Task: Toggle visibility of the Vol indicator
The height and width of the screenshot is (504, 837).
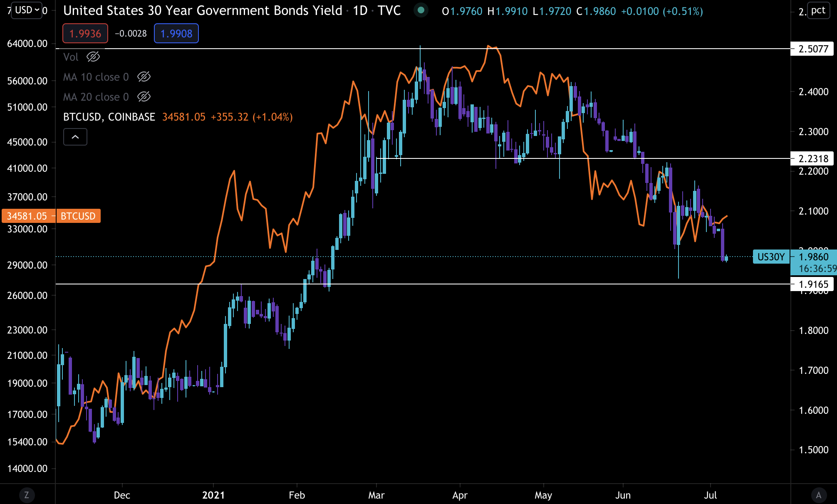Action: pos(93,57)
